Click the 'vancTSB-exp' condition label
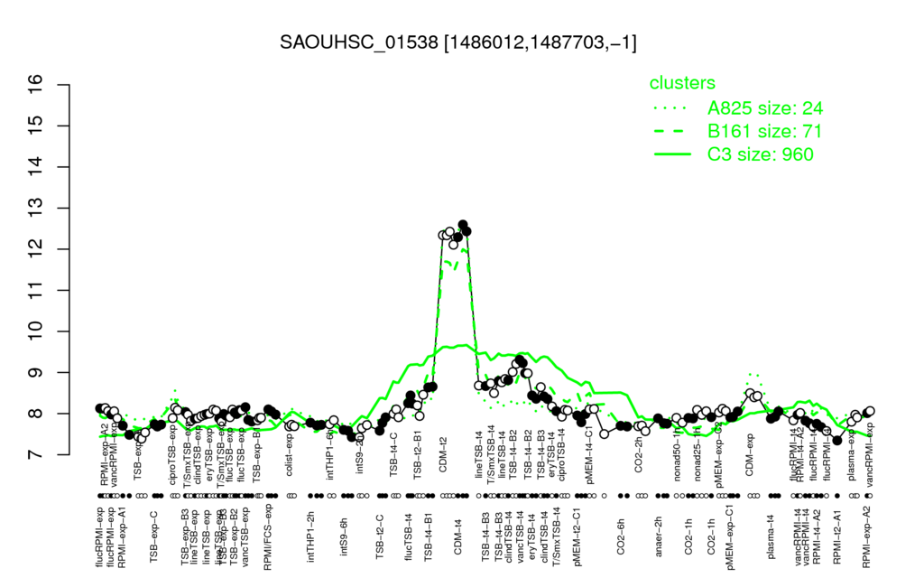The height and width of the screenshot is (578, 924). click(245, 536)
